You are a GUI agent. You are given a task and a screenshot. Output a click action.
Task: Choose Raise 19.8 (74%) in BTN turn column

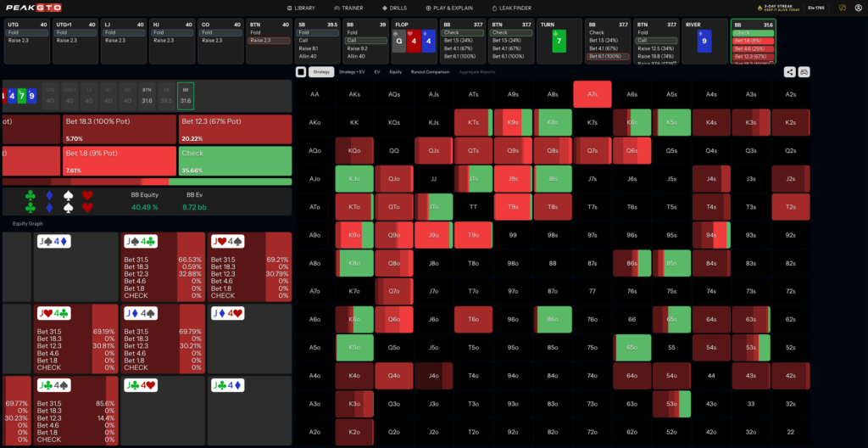(657, 56)
